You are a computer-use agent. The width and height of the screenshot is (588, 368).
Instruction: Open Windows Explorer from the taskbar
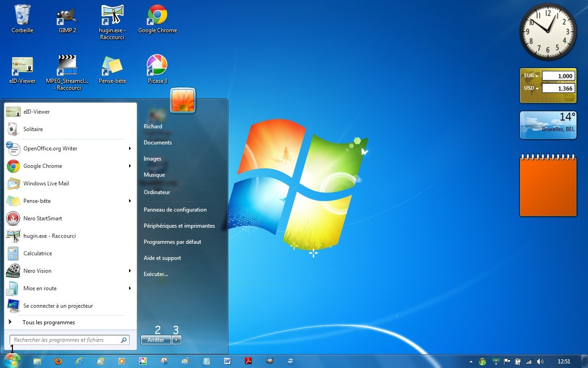[x=37, y=362]
